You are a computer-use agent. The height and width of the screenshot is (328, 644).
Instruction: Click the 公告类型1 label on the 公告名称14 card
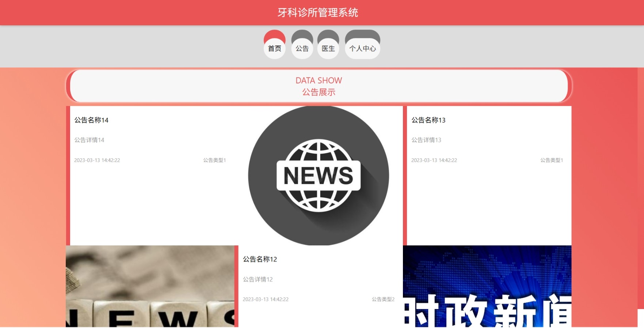214,160
